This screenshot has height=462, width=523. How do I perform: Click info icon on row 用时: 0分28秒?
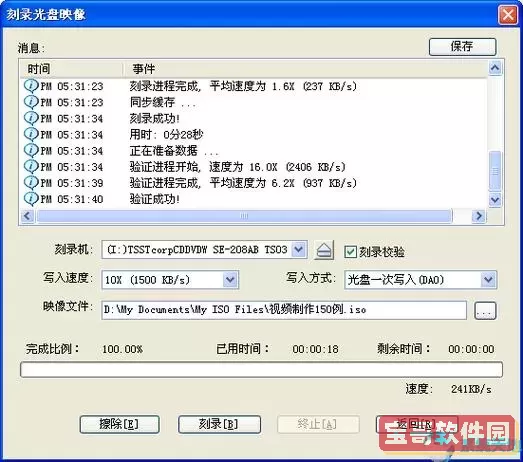click(x=31, y=134)
